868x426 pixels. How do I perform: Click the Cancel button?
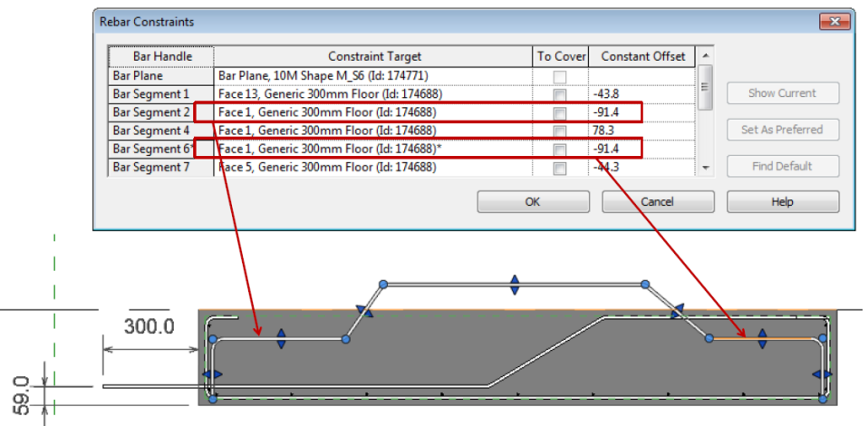[x=658, y=201]
